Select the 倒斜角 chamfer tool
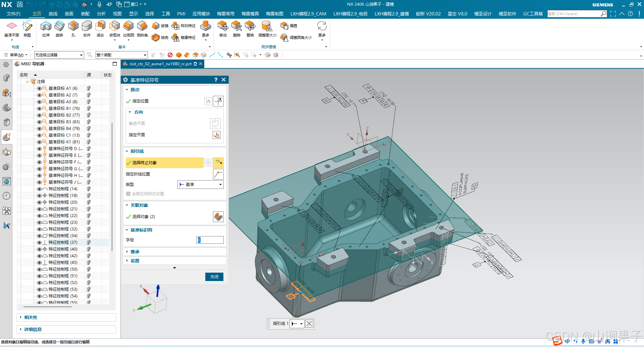This screenshot has height=347, width=644. 142,29
